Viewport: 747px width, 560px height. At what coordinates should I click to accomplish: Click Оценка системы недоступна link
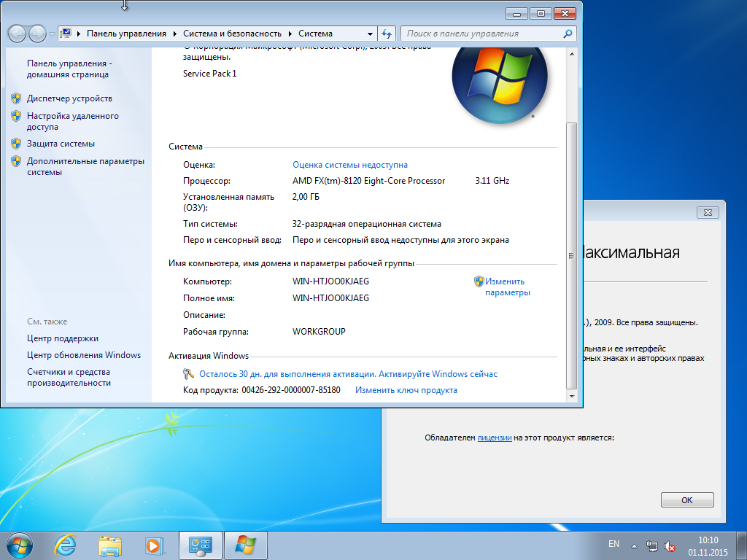[x=350, y=165]
